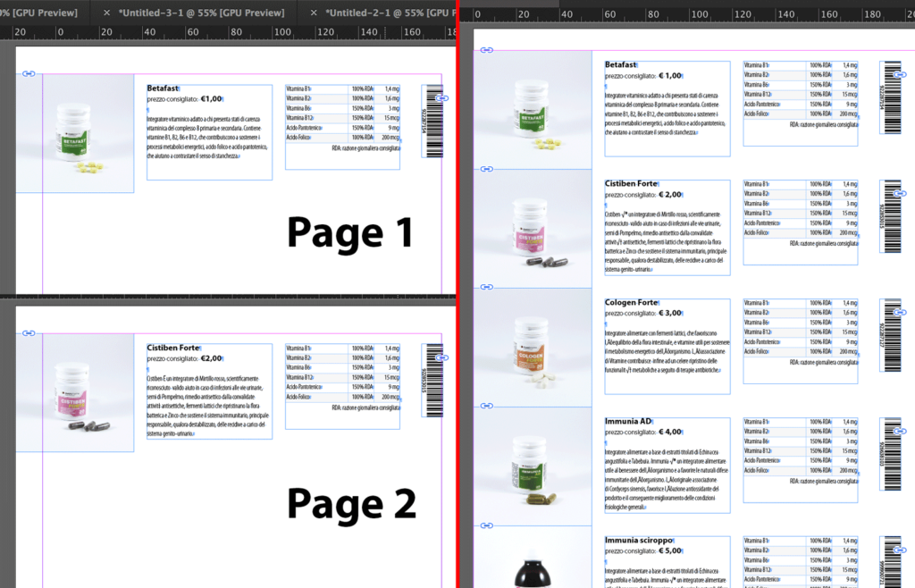The height and width of the screenshot is (588, 915).
Task: Select the Cistiben Forte product photo in right document
Action: [x=533, y=228]
